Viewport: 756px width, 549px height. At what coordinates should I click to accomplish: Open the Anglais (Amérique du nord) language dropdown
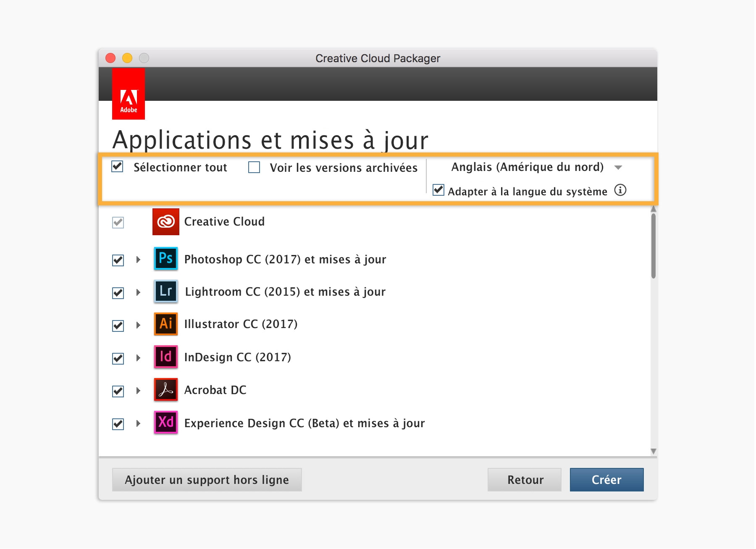[x=618, y=168]
